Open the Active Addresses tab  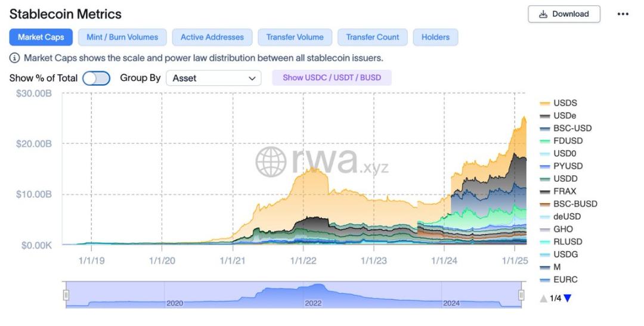(212, 37)
